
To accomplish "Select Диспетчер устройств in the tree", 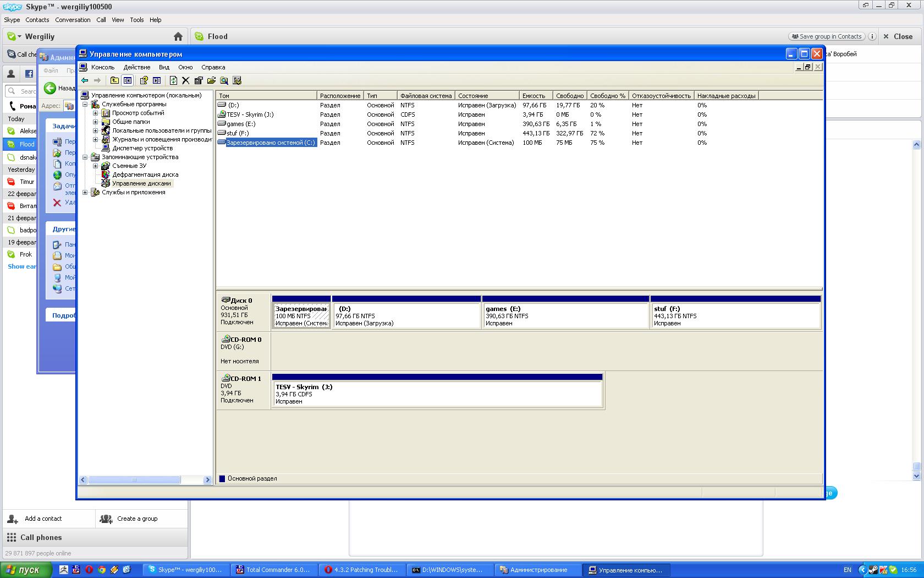I will (x=142, y=148).
